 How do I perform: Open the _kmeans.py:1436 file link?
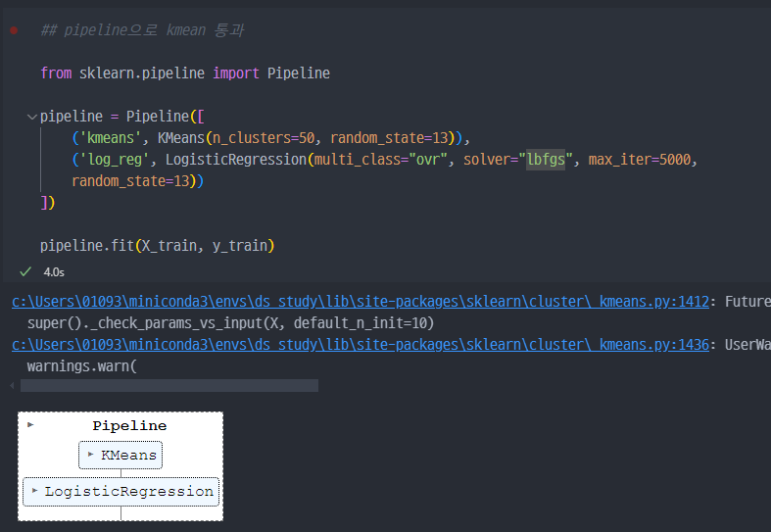click(361, 345)
